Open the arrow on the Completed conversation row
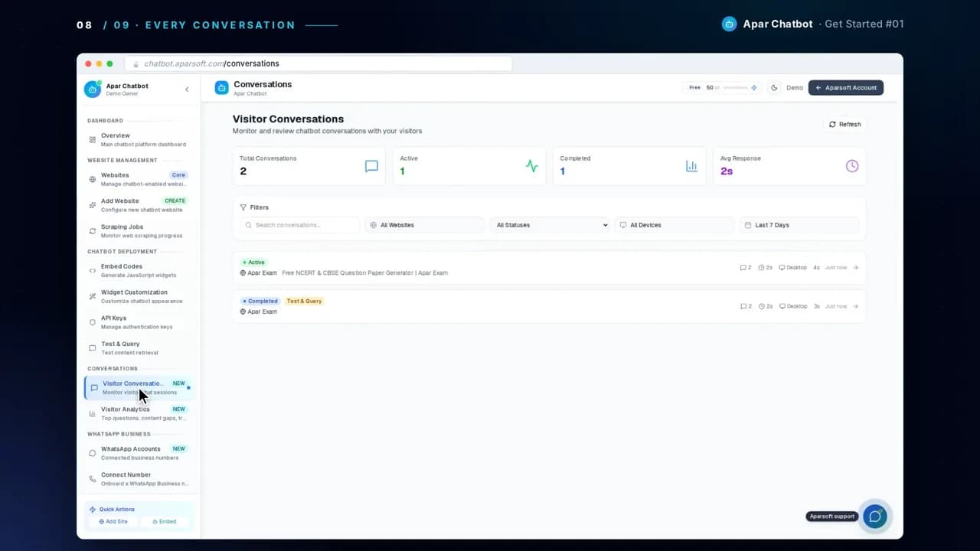The height and width of the screenshot is (551, 980). click(x=855, y=306)
